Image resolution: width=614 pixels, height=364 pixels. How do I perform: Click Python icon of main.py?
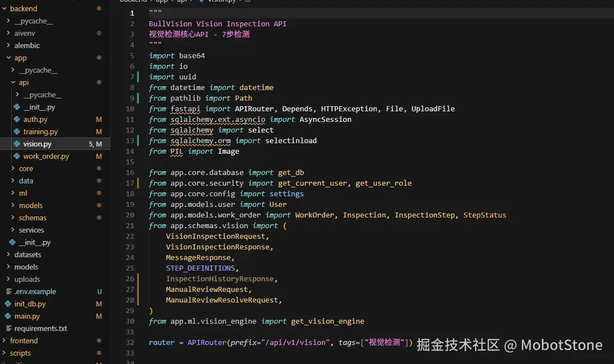point(8,316)
